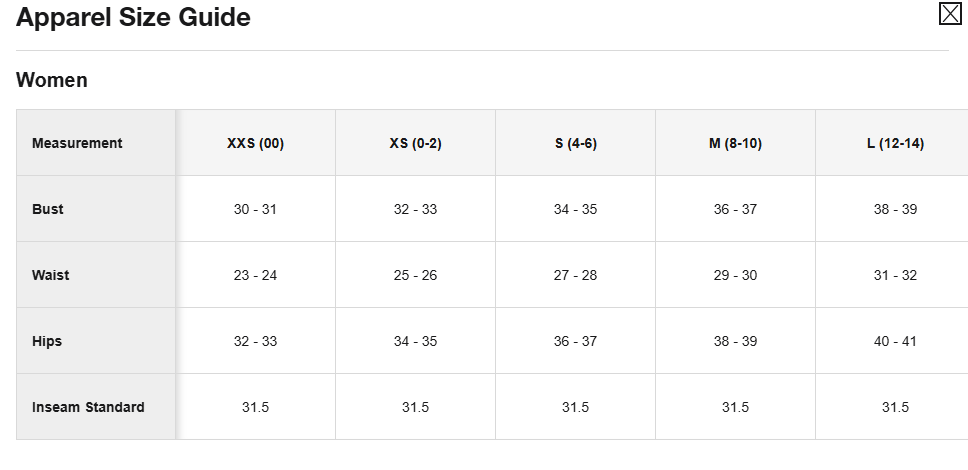The width and height of the screenshot is (968, 470).
Task: Click the 29 - 30 waist cell
Action: [x=735, y=275]
